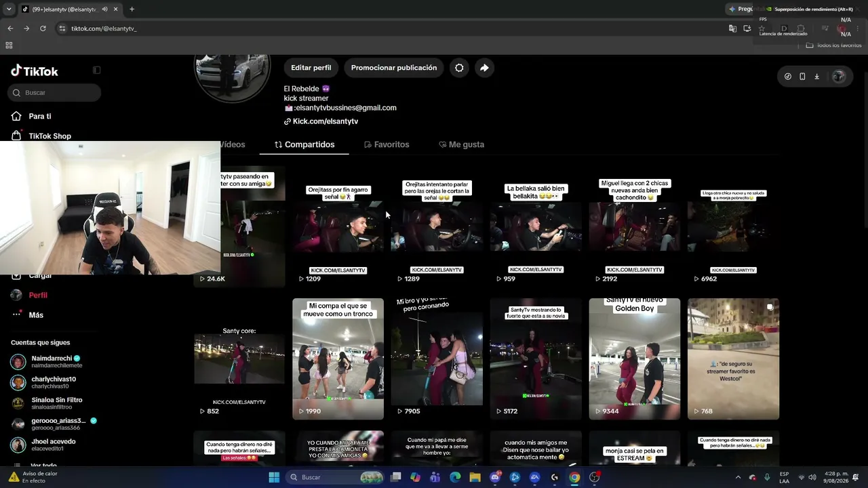
Task: Open Para ti in the sidebar
Action: 40,117
